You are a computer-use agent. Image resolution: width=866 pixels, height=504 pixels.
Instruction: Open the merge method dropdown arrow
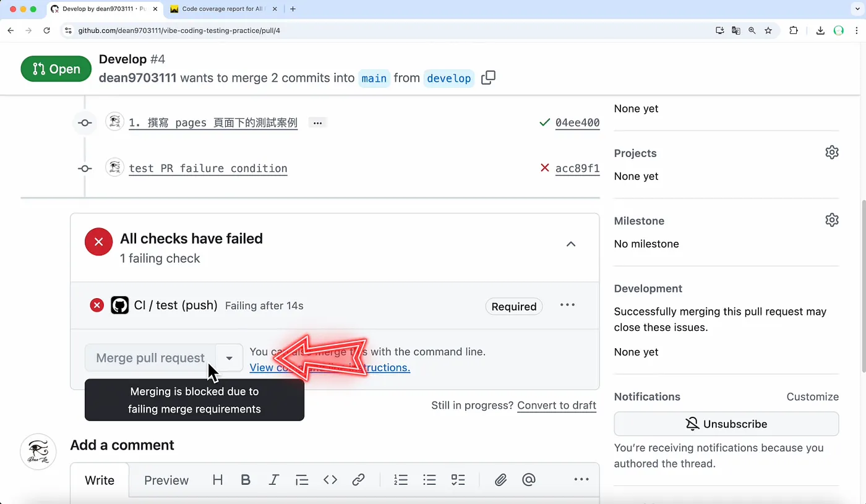pos(229,358)
